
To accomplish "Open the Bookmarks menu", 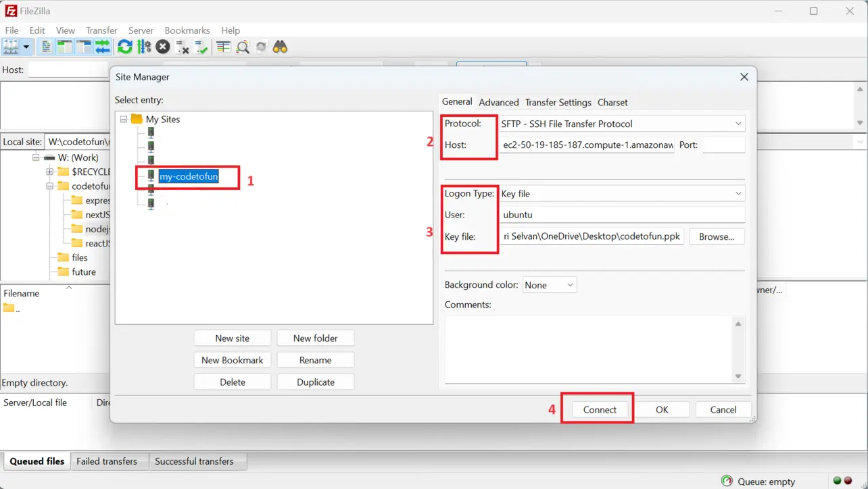I will click(187, 30).
